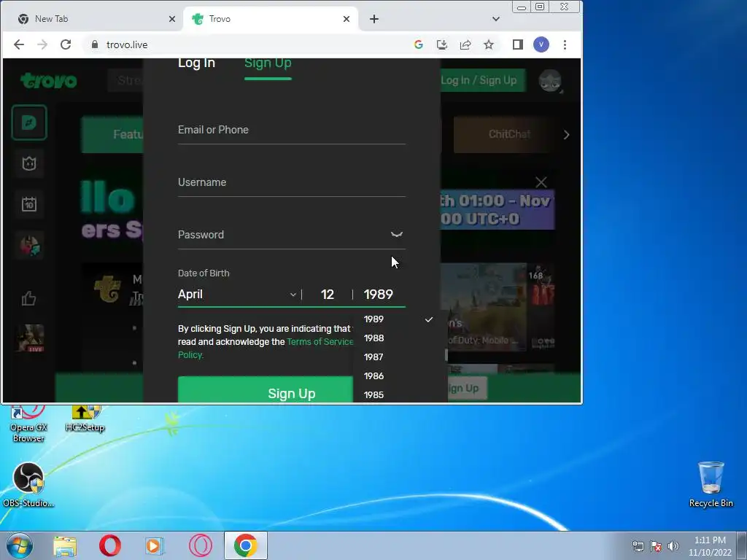Select HC2Setup desktop icon
This screenshot has height=560, width=747.
point(85,419)
